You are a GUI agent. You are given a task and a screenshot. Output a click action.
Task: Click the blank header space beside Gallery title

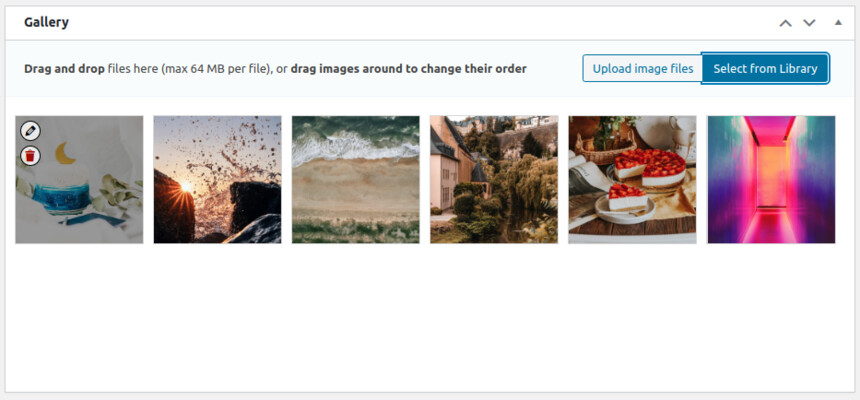[x=422, y=23]
